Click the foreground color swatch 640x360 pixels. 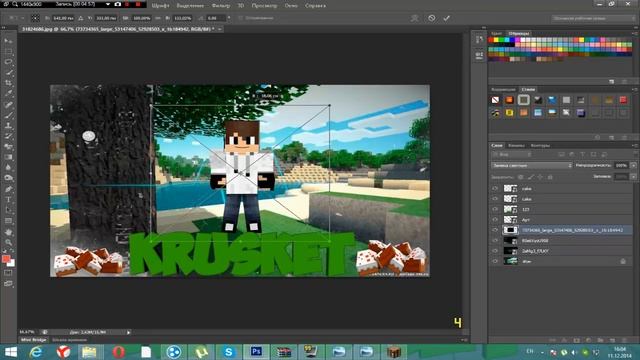point(6,259)
